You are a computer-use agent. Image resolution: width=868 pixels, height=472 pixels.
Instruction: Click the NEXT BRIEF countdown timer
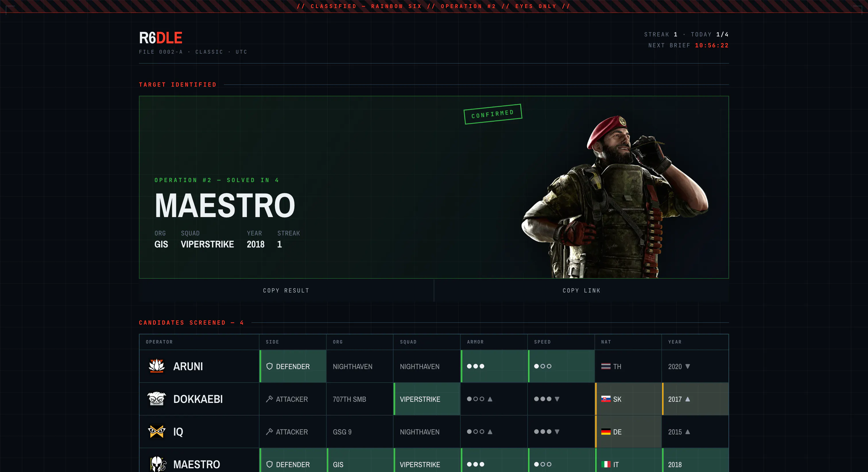coord(688,45)
